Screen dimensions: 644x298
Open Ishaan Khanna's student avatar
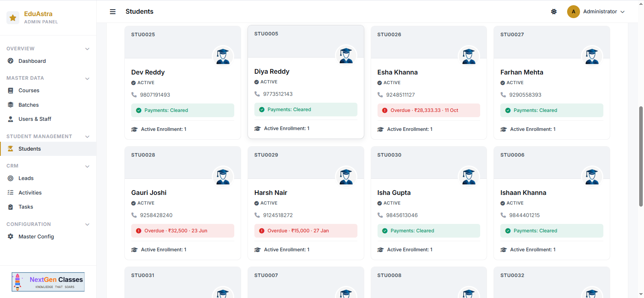point(592,177)
